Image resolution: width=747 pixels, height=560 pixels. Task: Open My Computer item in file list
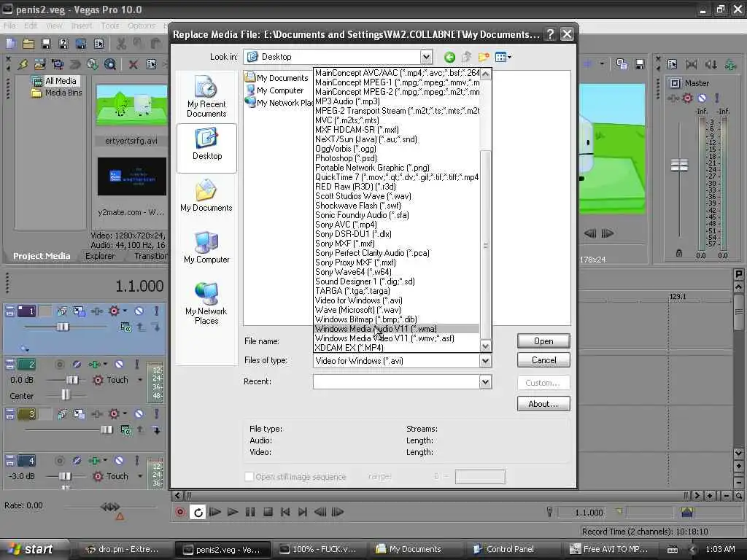tap(275, 90)
